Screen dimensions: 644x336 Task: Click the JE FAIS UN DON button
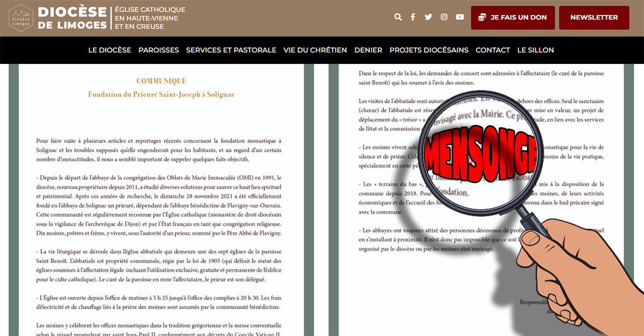tap(513, 18)
